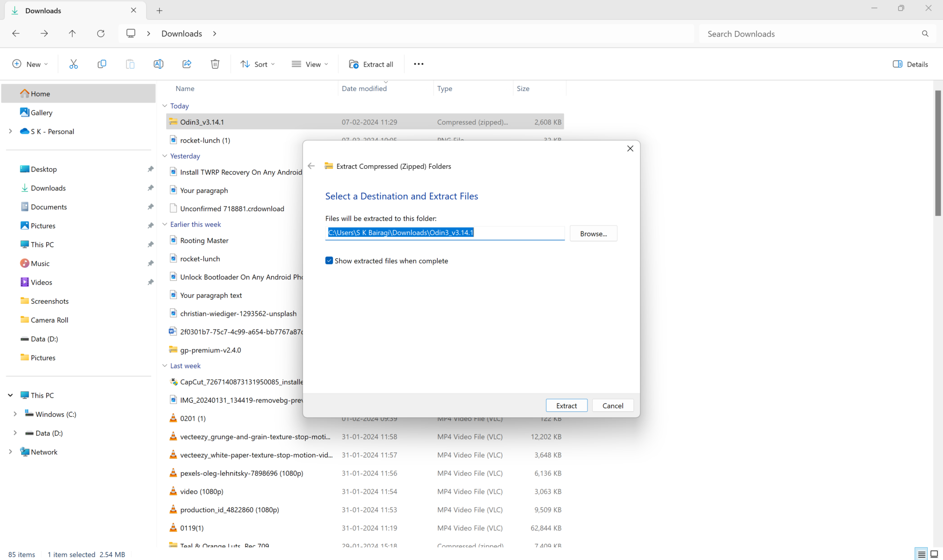The width and height of the screenshot is (943, 560).
Task: Unpin Desktop from Quick access
Action: point(151,169)
